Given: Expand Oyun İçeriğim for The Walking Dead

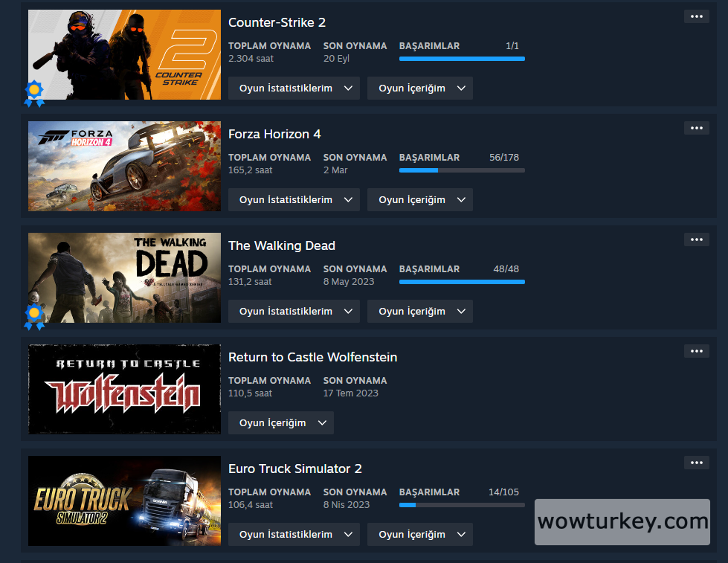Looking at the screenshot, I should [x=420, y=311].
